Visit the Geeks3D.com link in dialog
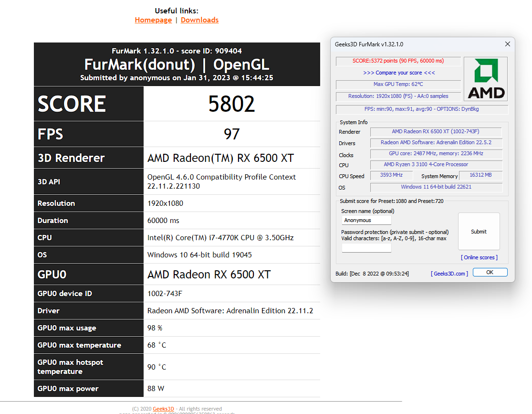This screenshot has height=414, width=532. point(449,274)
